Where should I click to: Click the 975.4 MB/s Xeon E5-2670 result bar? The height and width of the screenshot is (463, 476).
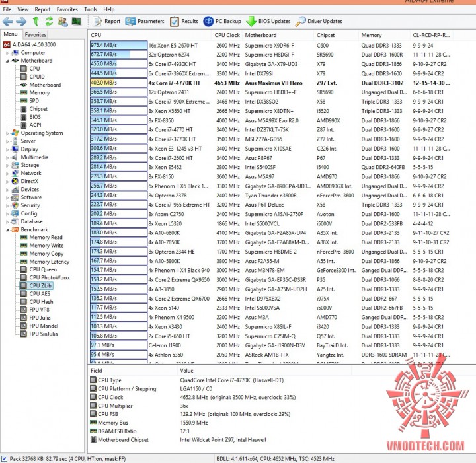click(118, 45)
